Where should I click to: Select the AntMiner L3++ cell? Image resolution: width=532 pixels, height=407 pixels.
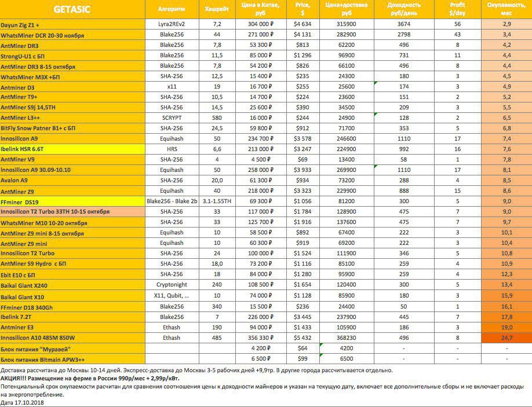(72, 118)
